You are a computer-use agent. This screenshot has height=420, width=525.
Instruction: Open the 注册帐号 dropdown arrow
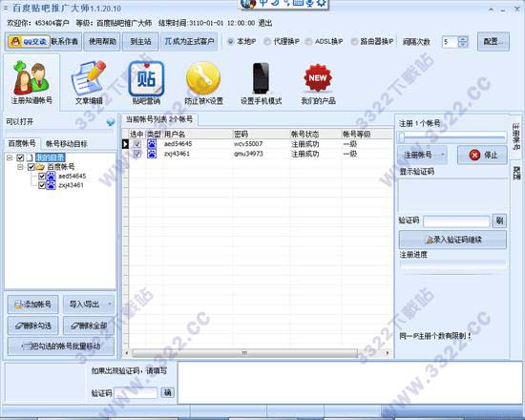(x=443, y=155)
